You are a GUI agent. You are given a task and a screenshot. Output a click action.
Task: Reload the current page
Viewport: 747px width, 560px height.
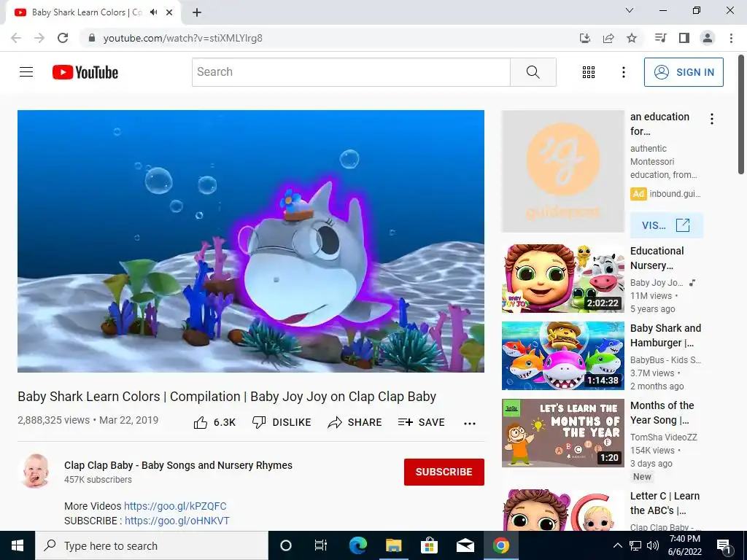(63, 38)
